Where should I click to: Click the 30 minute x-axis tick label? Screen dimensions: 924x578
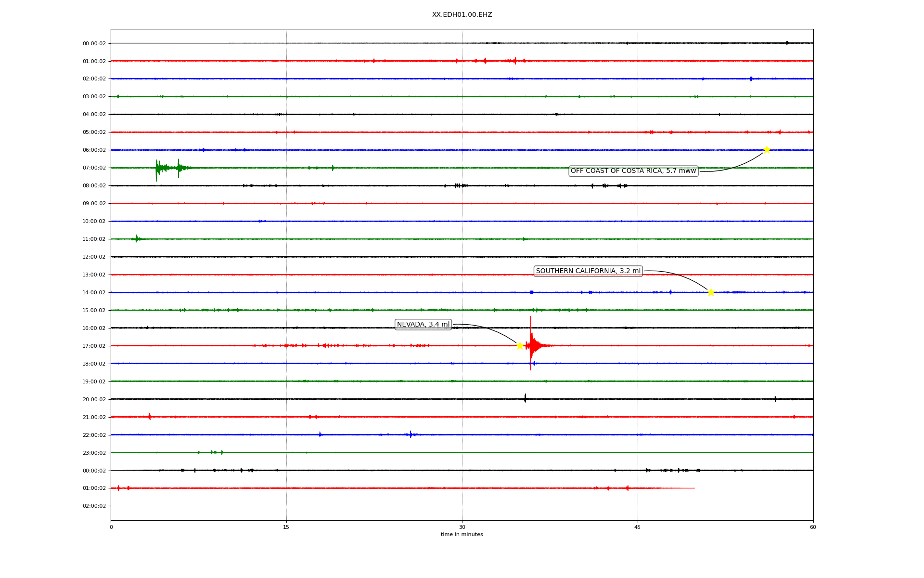(462, 527)
